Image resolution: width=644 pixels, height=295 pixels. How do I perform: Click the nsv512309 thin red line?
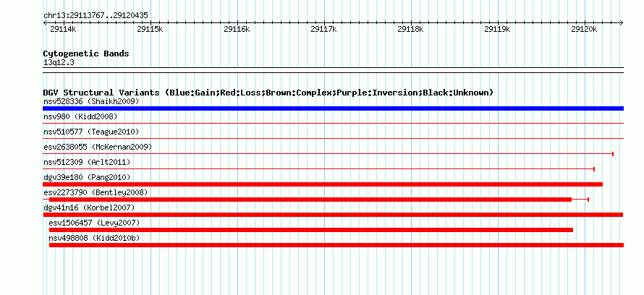[x=319, y=169]
